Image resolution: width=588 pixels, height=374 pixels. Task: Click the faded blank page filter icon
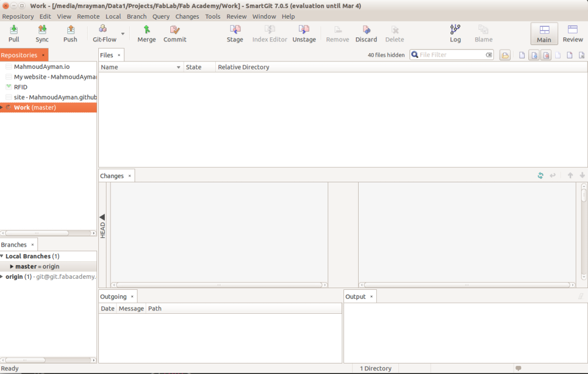558,55
